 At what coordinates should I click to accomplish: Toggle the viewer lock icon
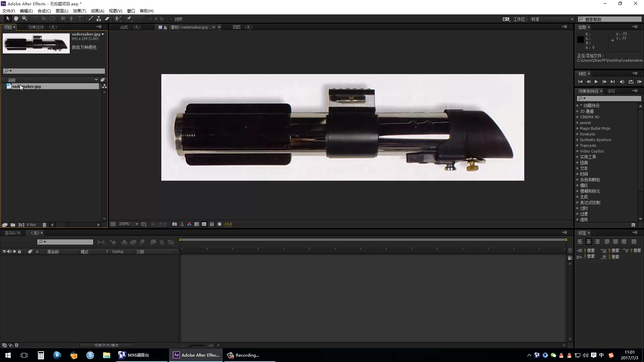click(165, 27)
